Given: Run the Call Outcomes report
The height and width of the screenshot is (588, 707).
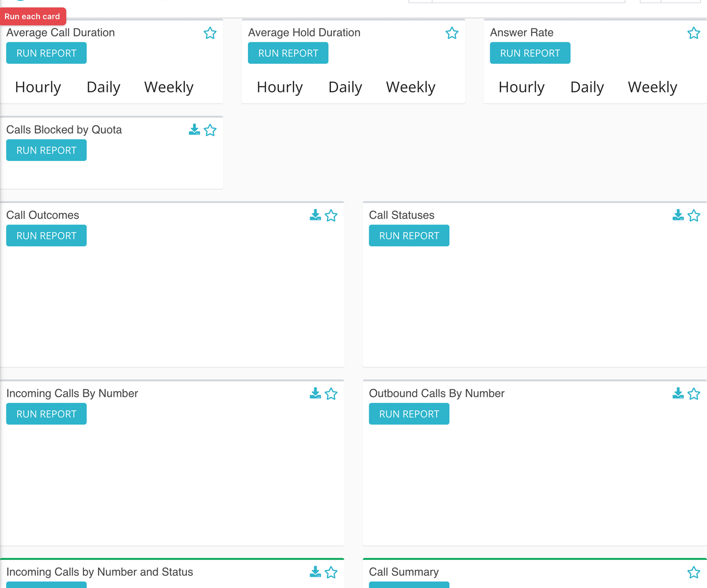Looking at the screenshot, I should coord(46,236).
